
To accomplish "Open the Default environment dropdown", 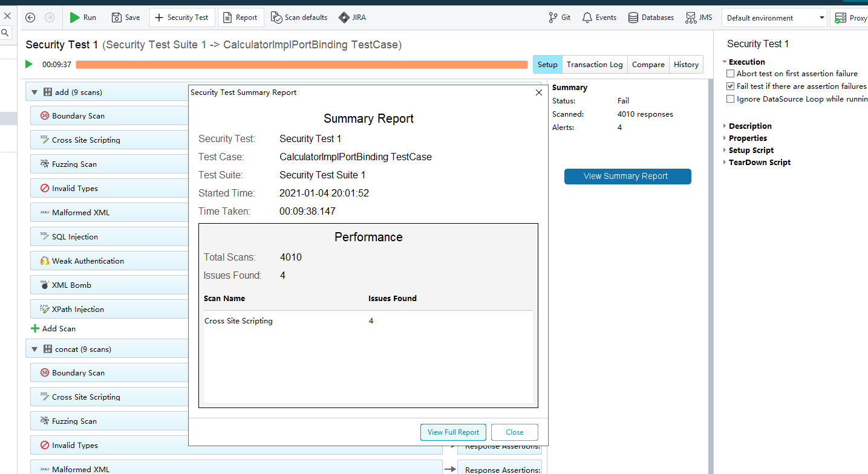I will (x=774, y=18).
